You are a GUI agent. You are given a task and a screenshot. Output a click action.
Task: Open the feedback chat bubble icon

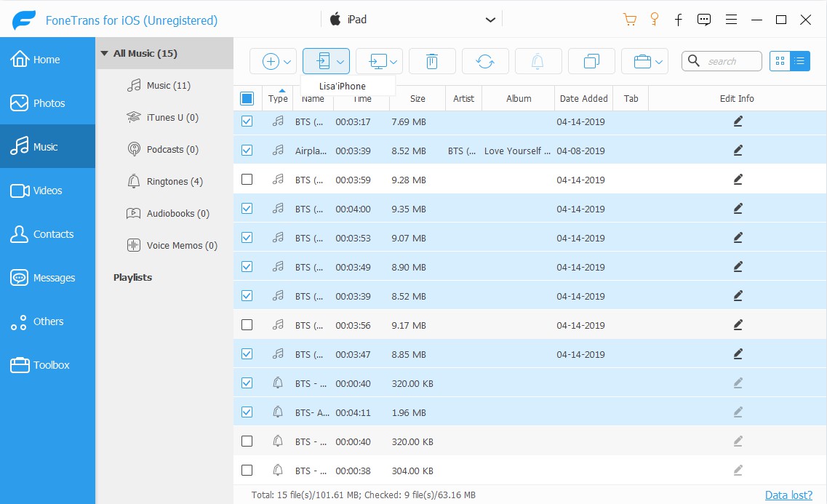click(703, 20)
